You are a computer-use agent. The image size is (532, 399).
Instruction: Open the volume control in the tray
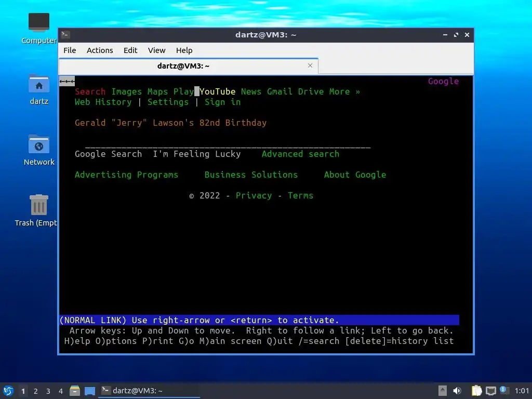click(457, 391)
